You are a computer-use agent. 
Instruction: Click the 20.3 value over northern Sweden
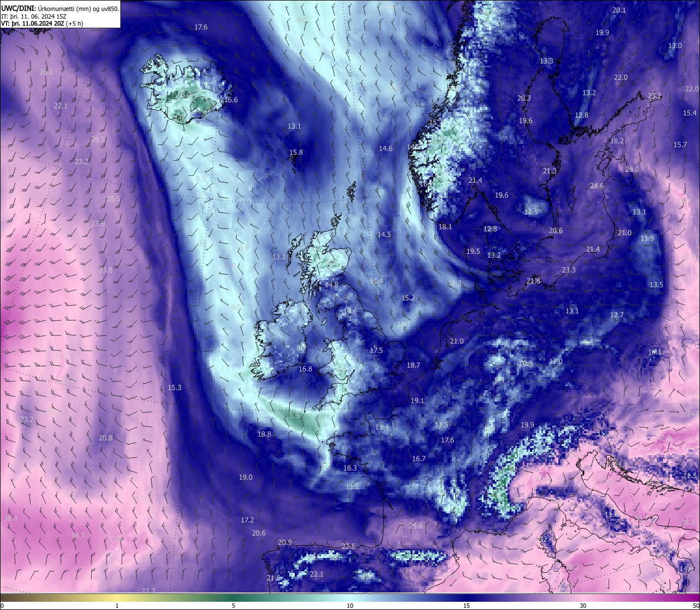pos(524,98)
